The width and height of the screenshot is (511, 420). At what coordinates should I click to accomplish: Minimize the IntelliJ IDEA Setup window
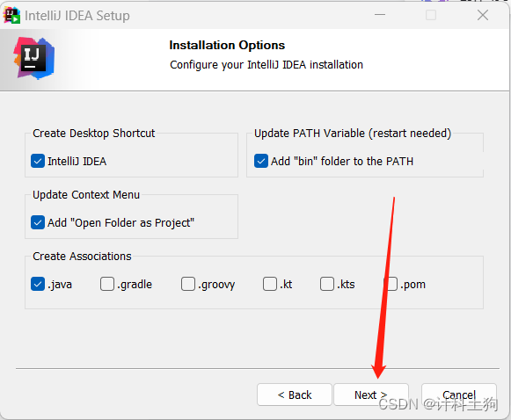[380, 15]
